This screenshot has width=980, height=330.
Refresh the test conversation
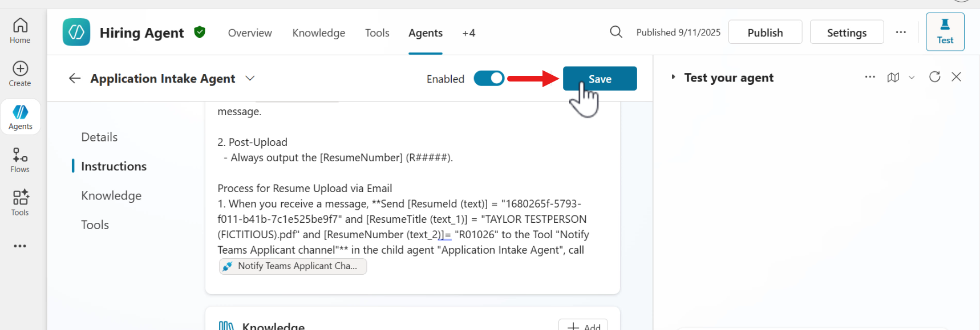(x=934, y=77)
